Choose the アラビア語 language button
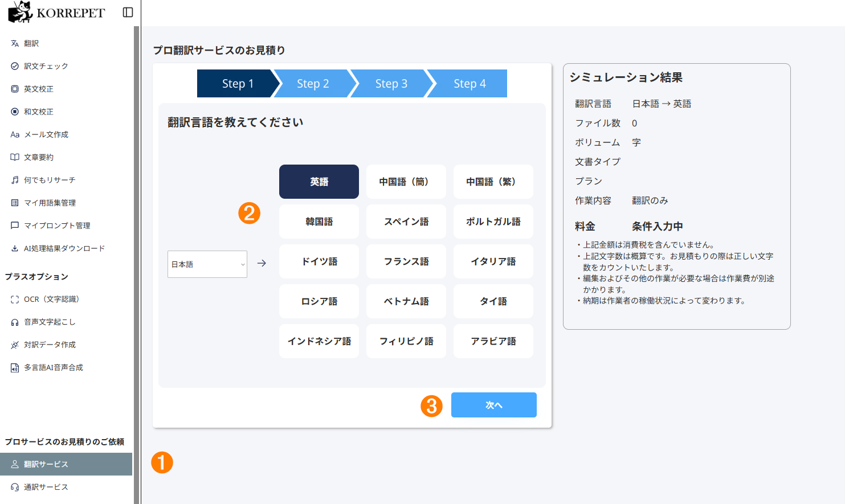Screen dimensions: 845x504 (x=493, y=341)
